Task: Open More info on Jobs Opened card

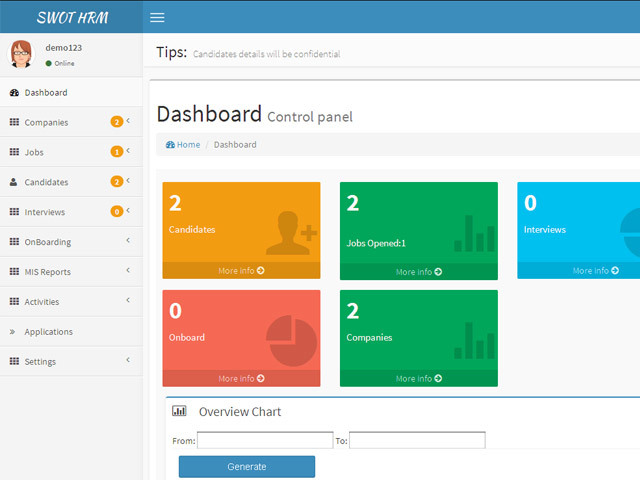Action: [x=419, y=271]
